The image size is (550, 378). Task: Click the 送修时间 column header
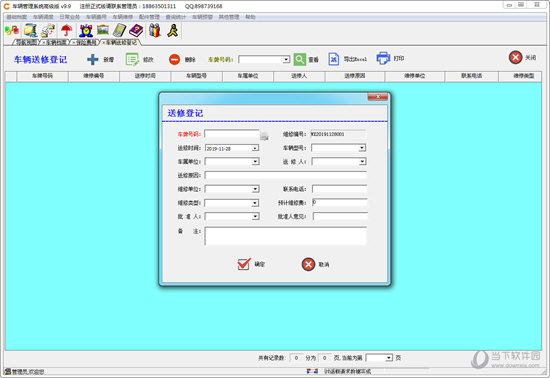(x=145, y=76)
